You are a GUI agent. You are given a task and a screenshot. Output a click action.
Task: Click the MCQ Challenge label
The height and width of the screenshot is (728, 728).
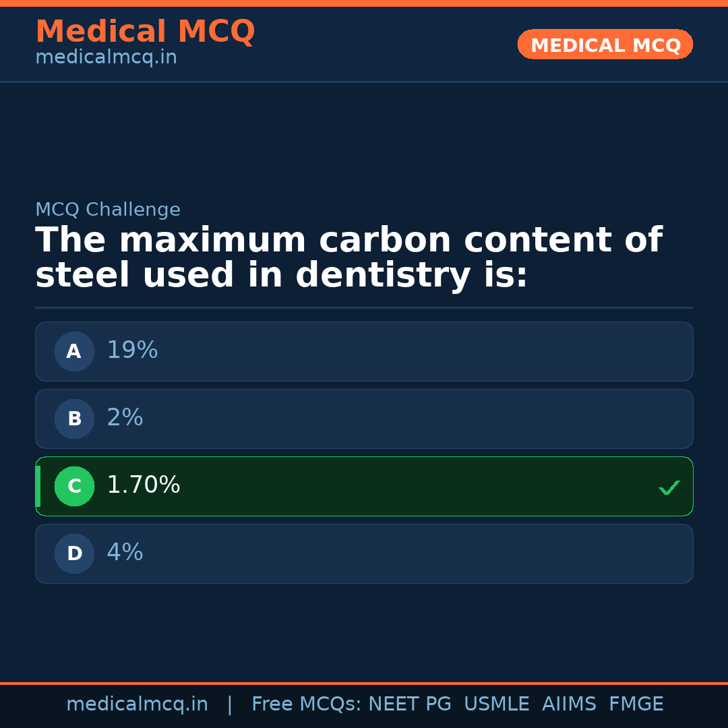(108, 210)
